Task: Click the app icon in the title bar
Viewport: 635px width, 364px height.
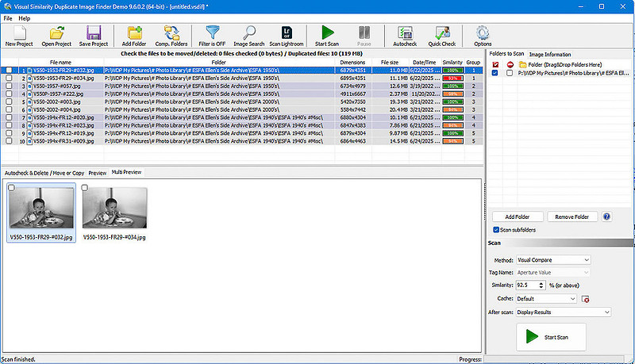Action: point(7,6)
